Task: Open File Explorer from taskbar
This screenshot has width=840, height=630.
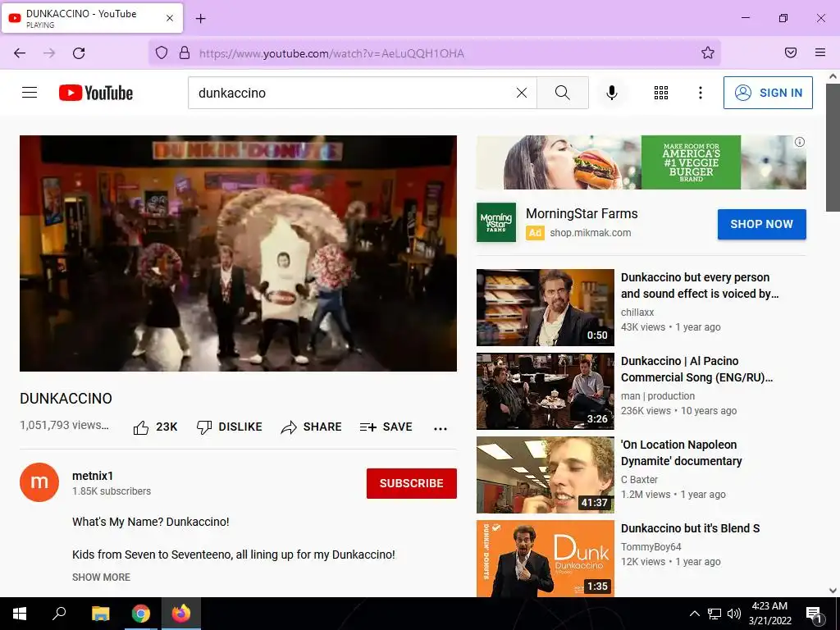Action: (x=100, y=614)
